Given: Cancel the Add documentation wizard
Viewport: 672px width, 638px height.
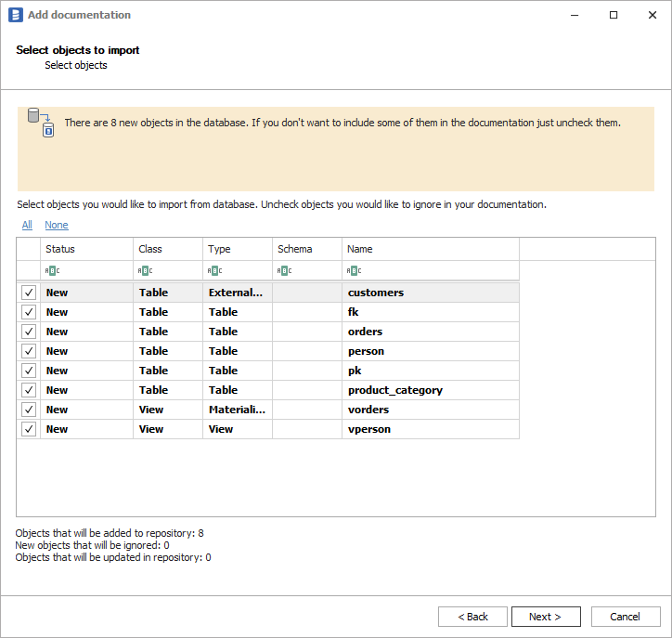Looking at the screenshot, I should click(625, 617).
